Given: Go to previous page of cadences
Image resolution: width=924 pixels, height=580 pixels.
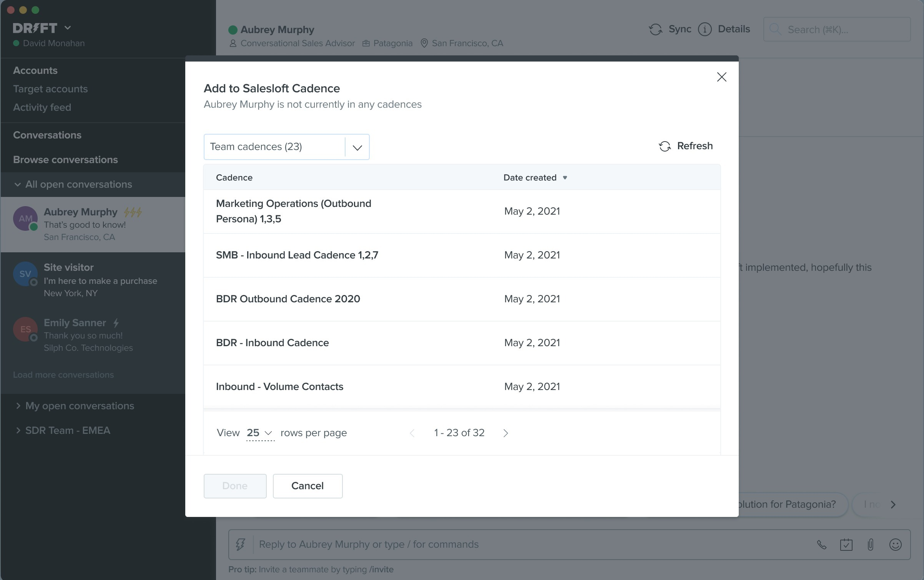Looking at the screenshot, I should 412,433.
